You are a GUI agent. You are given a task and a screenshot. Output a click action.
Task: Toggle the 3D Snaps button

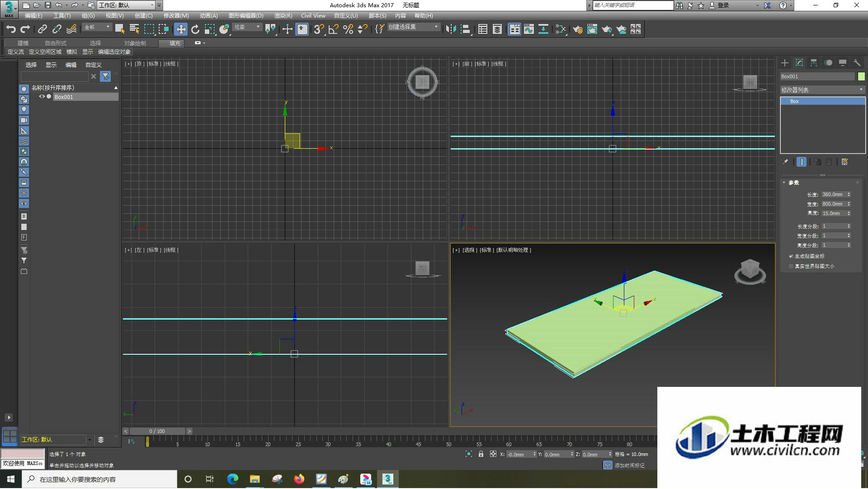tap(319, 29)
